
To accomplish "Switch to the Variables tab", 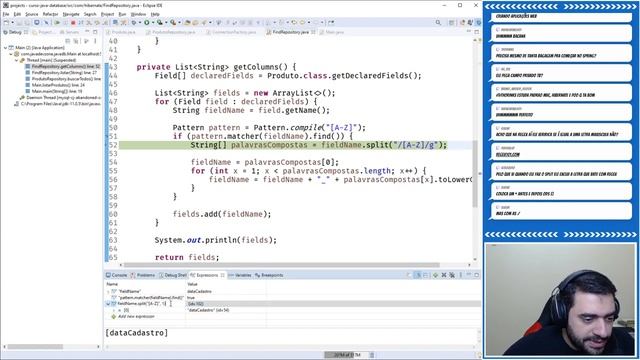I will click(240, 275).
